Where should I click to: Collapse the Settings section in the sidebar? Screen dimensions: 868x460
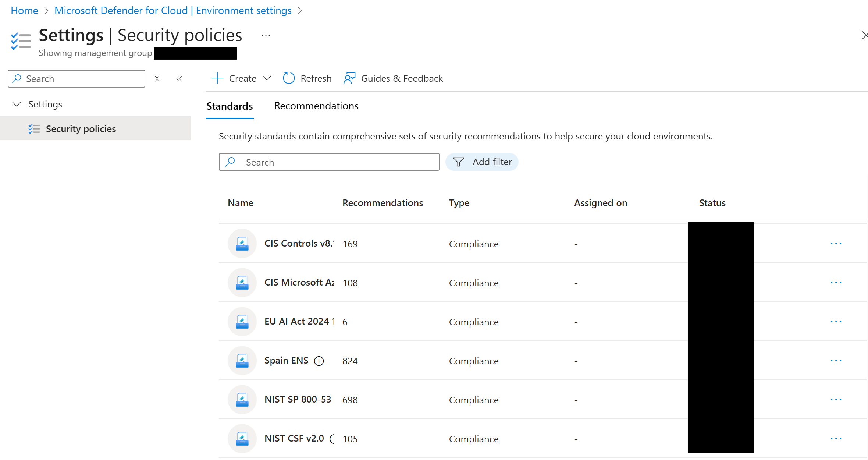point(17,104)
